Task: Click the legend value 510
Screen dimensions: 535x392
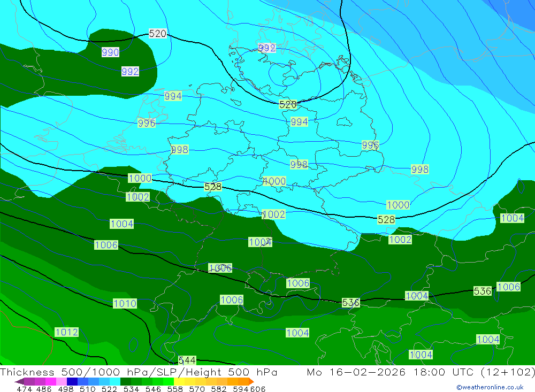Action: pyautogui.click(x=88, y=389)
